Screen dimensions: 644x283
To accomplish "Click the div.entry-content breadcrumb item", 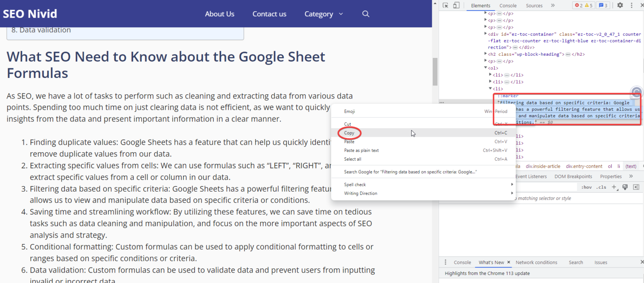I will coord(584,166).
